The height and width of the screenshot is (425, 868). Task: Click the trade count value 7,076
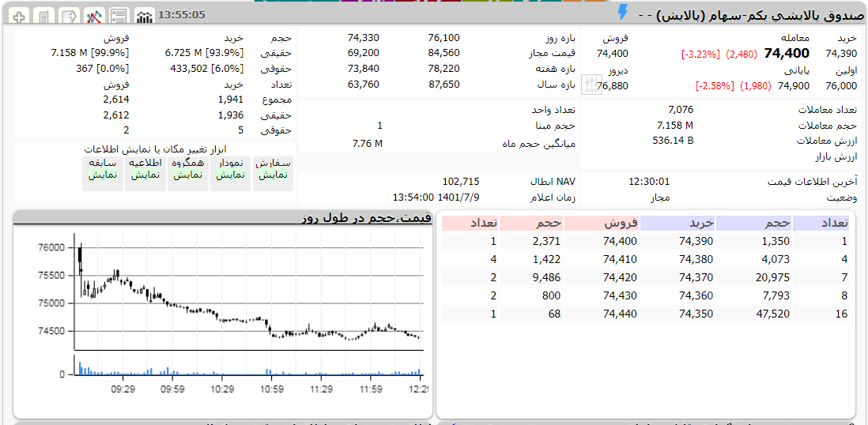[681, 110]
